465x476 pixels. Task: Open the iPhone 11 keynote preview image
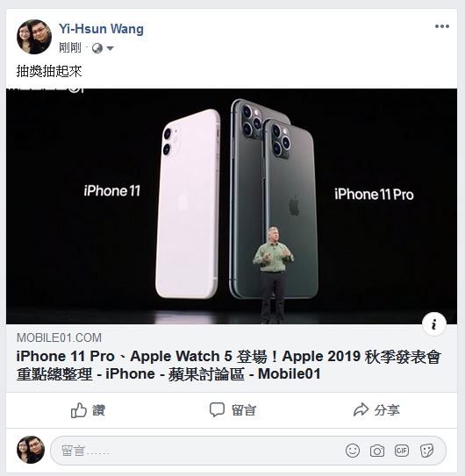[x=232, y=206]
